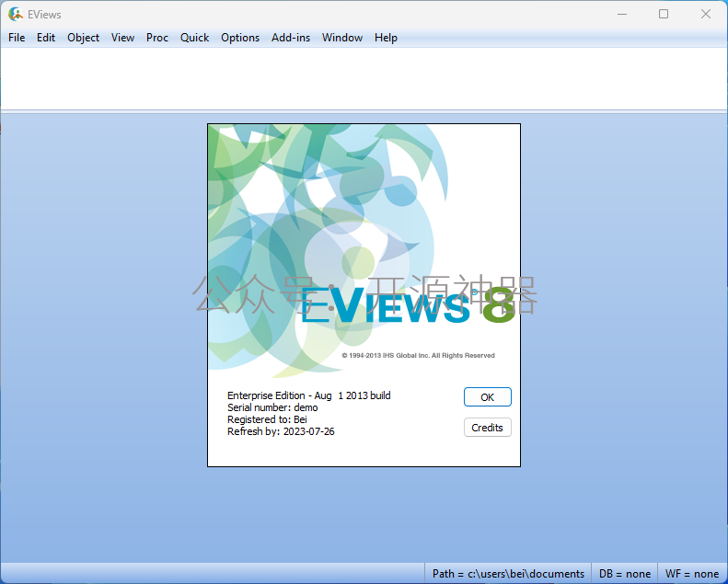Click the 'DB = none' status entry
Image resolution: width=728 pixels, height=584 pixels.
pyautogui.click(x=625, y=574)
